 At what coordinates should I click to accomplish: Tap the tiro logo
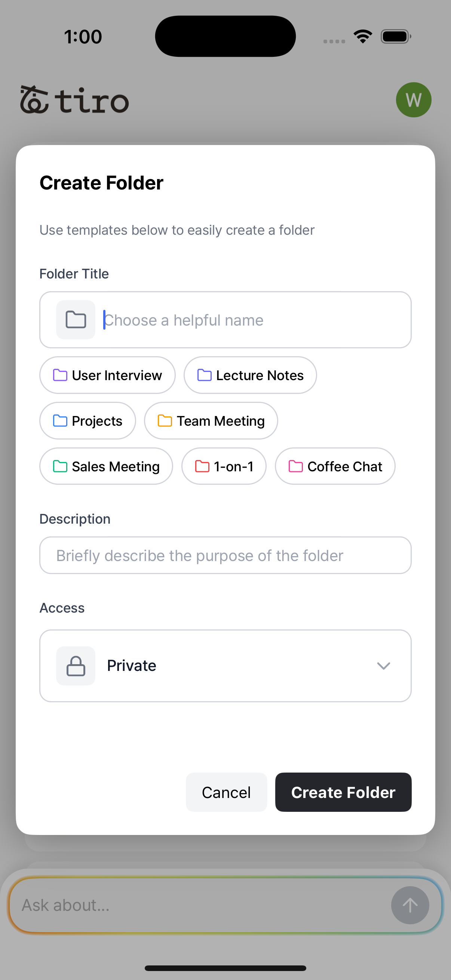point(74,100)
